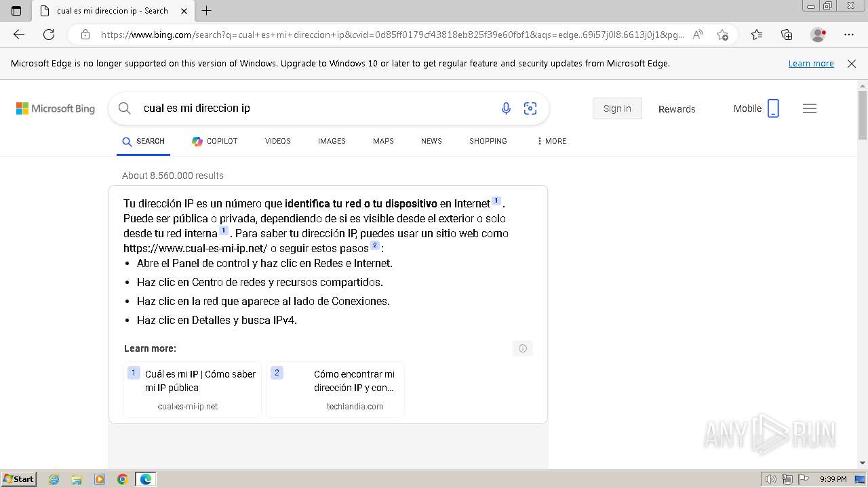Click the magnifier search icon in search box
The image size is (868, 488).
click(x=125, y=108)
